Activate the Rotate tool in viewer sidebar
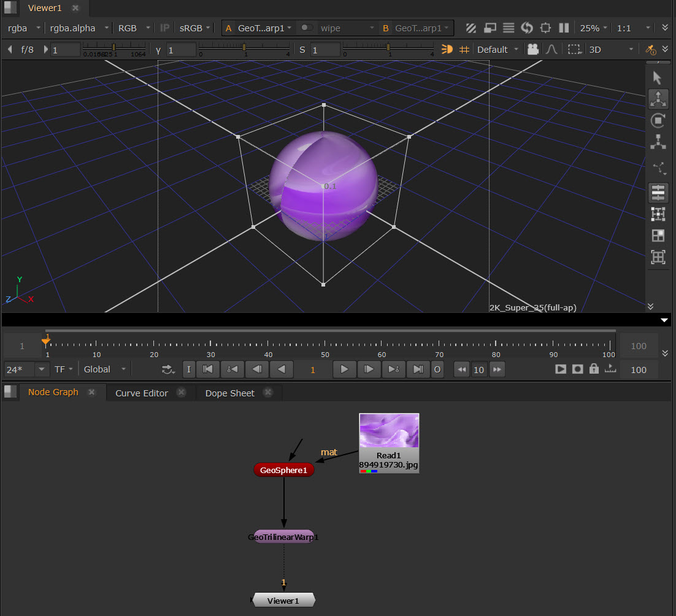Screen dimensions: 676x616 click(x=658, y=120)
